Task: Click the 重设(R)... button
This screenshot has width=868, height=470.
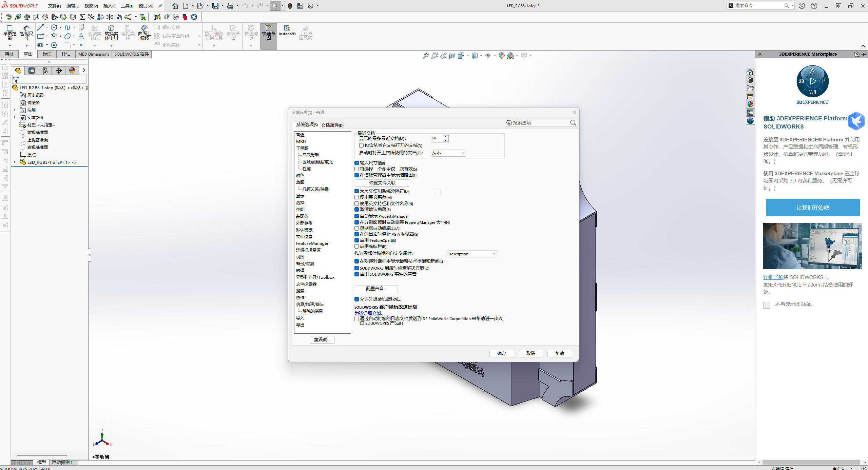Action: point(322,340)
